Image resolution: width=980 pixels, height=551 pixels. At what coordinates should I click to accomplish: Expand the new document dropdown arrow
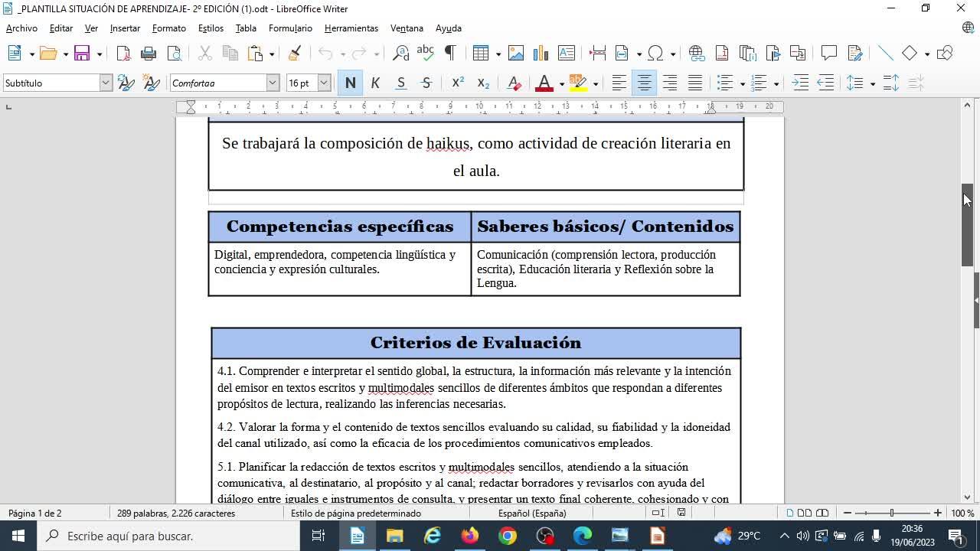tap(31, 54)
